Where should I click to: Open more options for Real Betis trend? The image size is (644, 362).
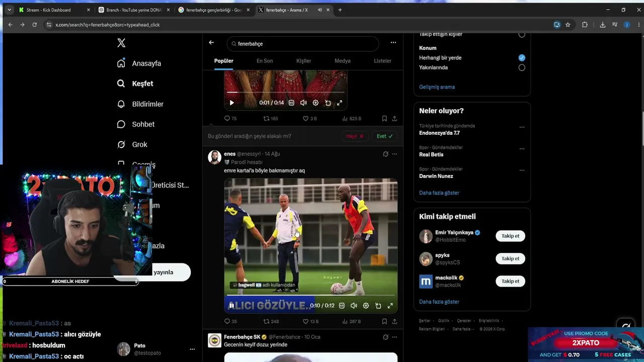[522, 149]
